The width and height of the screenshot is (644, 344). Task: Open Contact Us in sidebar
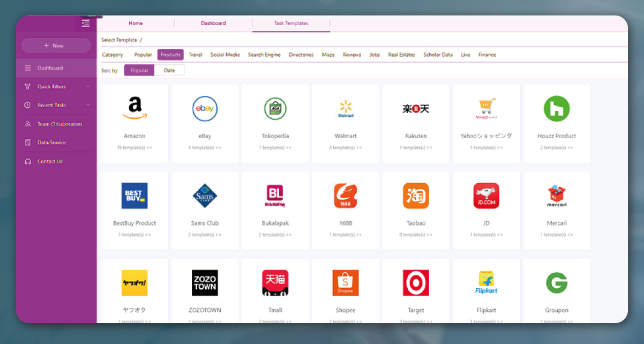coord(56,161)
